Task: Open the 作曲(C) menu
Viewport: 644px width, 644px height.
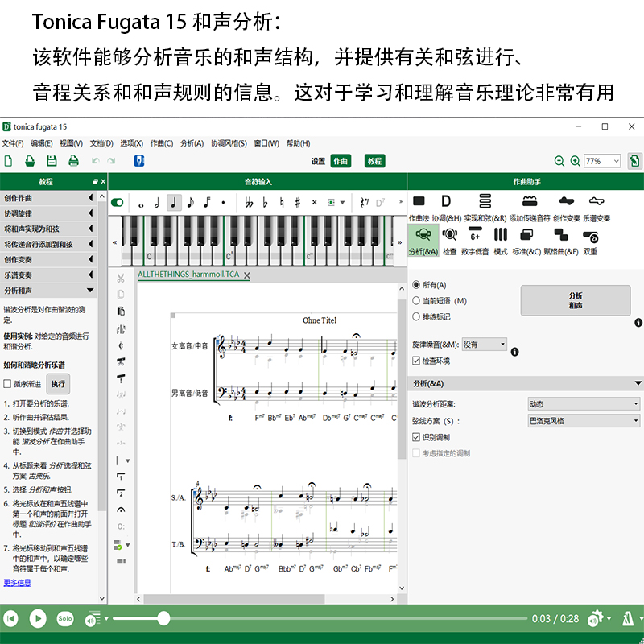Action: 162,143
